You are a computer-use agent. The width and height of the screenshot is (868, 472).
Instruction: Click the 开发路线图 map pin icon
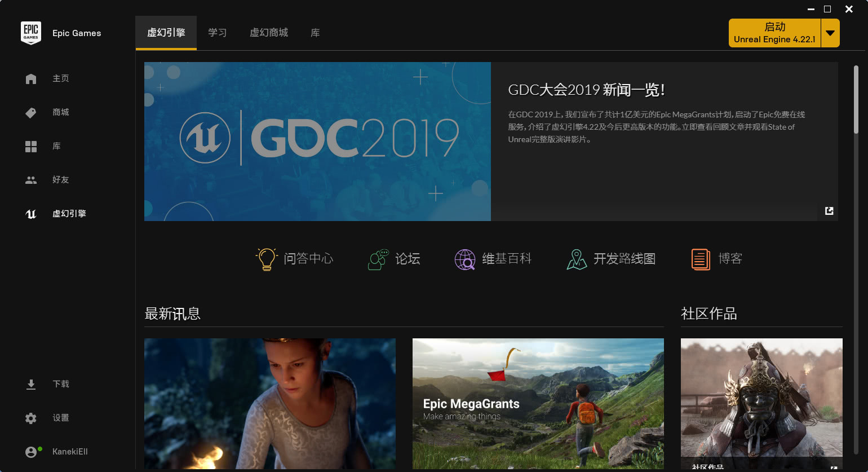[x=577, y=259]
